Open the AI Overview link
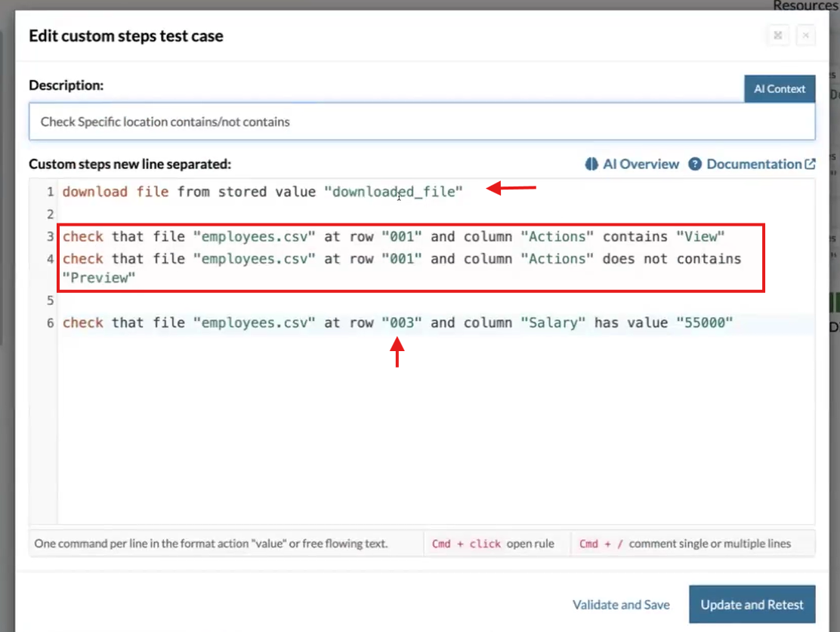The width and height of the screenshot is (840, 632). 632,164
